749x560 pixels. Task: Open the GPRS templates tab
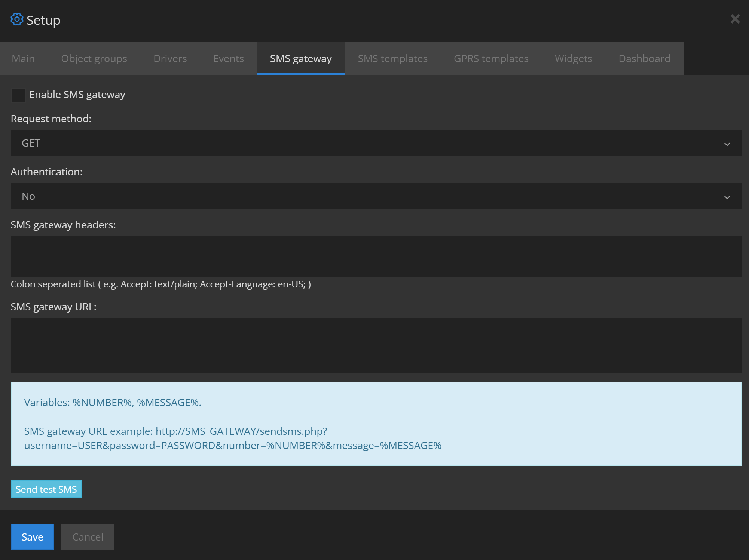tap(491, 59)
